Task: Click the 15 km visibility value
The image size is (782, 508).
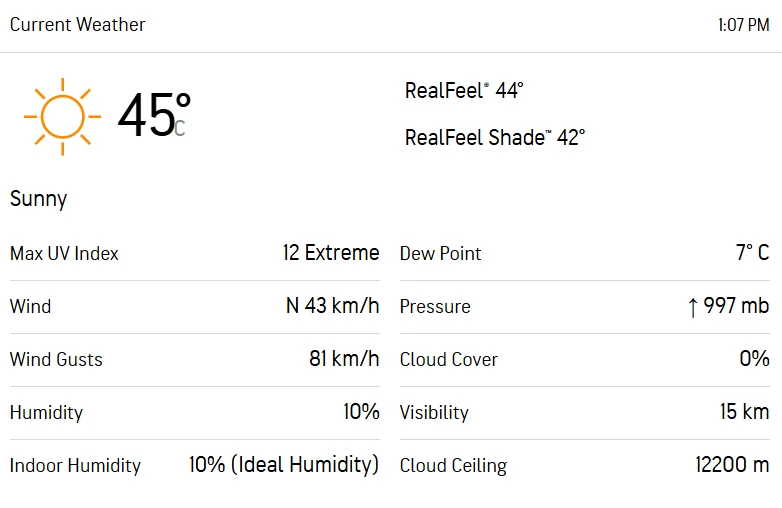Action: [x=745, y=412]
